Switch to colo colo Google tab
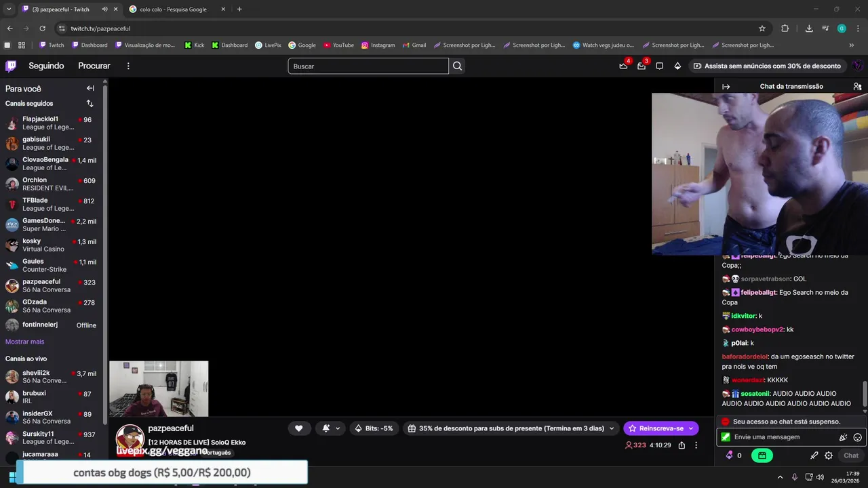868x488 pixels. (178, 9)
